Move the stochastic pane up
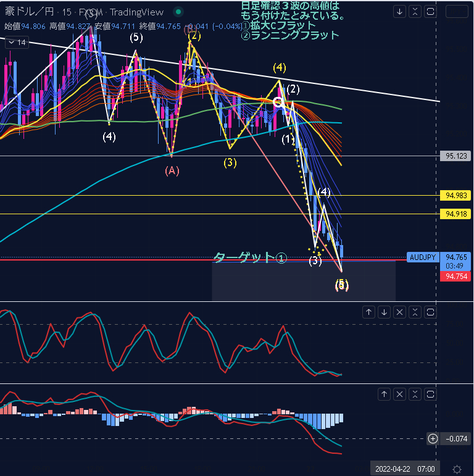This screenshot has width=474, height=476. (368, 312)
